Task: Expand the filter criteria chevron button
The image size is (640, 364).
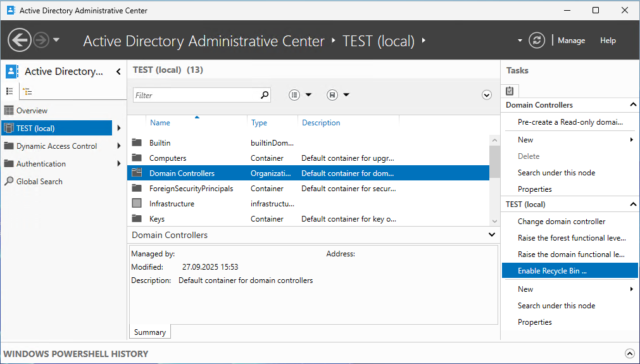Action: point(487,95)
